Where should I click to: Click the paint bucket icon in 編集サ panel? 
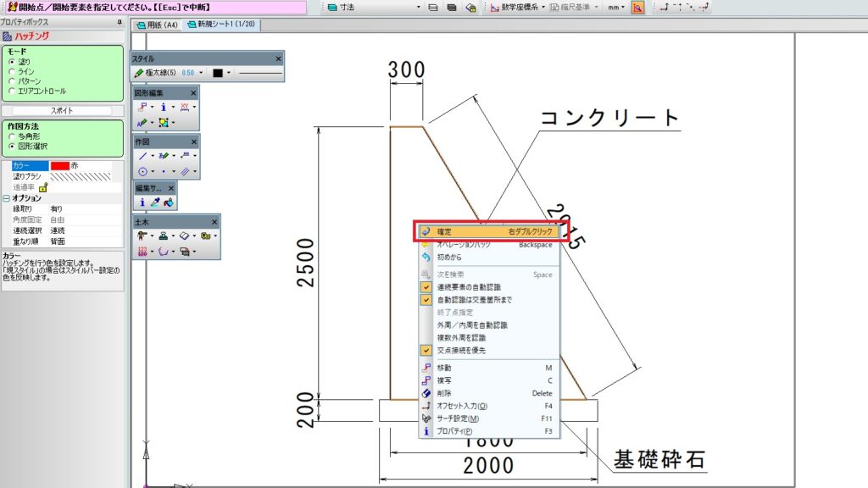click(169, 202)
